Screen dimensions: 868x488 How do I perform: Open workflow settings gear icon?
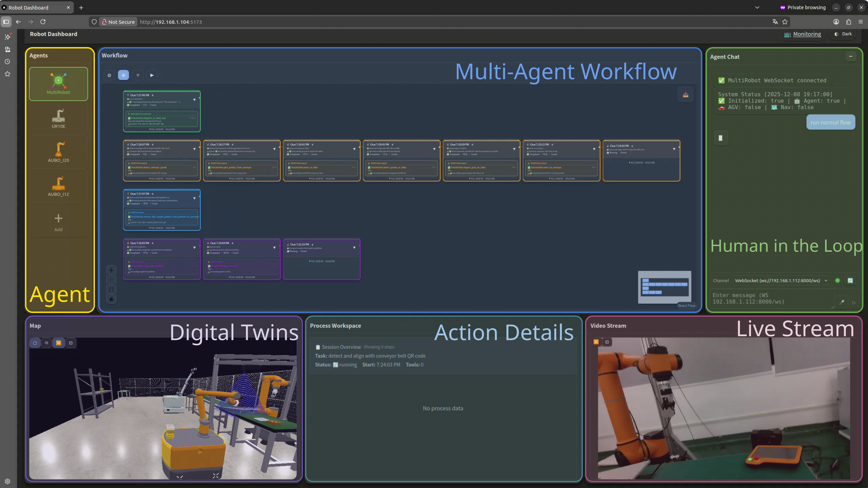tap(109, 75)
